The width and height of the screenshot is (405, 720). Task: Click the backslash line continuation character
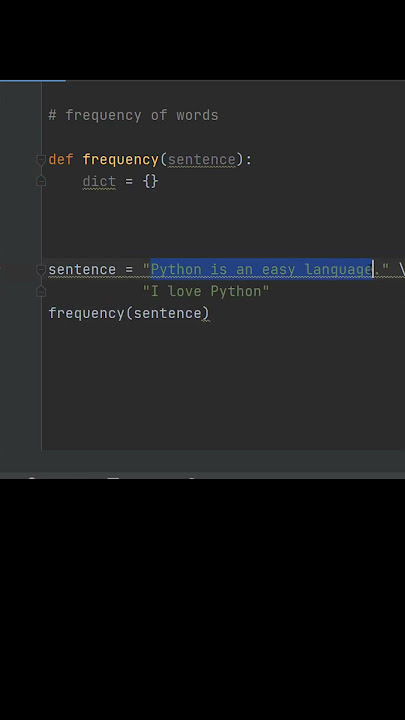[x=402, y=270]
